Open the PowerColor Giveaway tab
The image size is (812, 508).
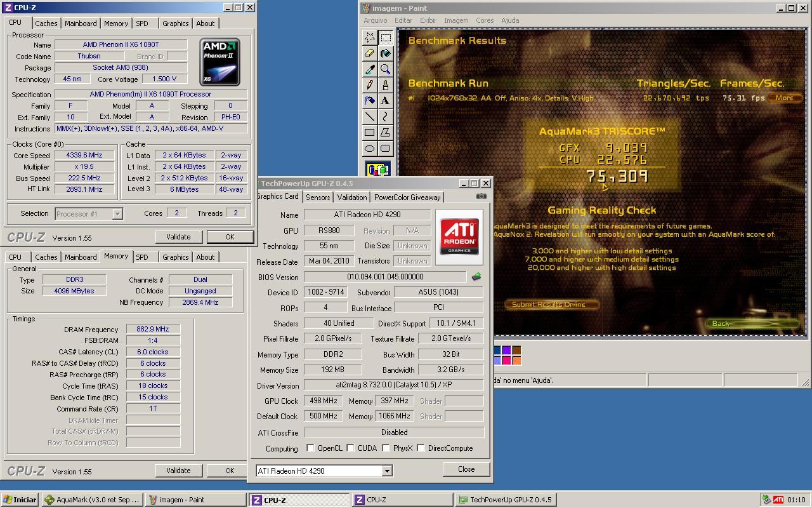point(407,197)
